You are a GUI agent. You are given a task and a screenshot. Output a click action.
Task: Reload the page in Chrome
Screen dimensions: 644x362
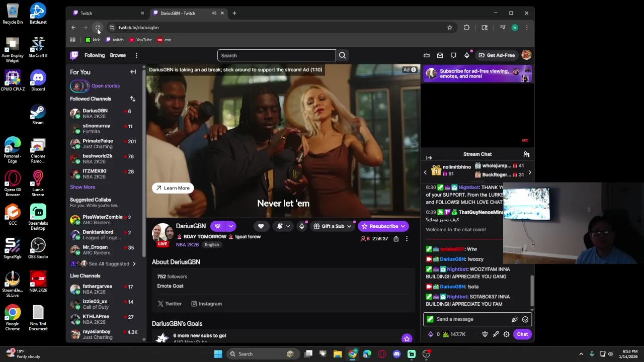[x=98, y=28]
